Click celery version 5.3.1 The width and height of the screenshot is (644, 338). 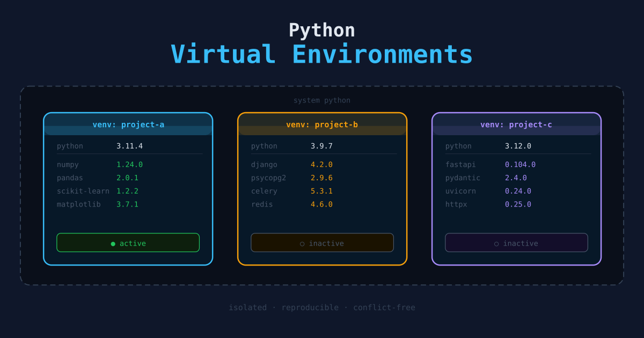point(321,191)
